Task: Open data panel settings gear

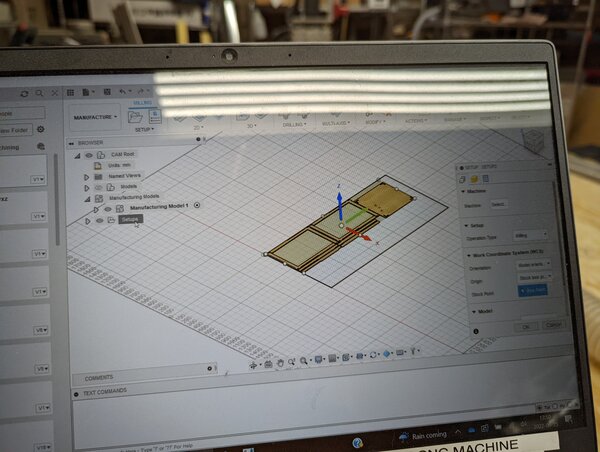Action: [x=41, y=129]
